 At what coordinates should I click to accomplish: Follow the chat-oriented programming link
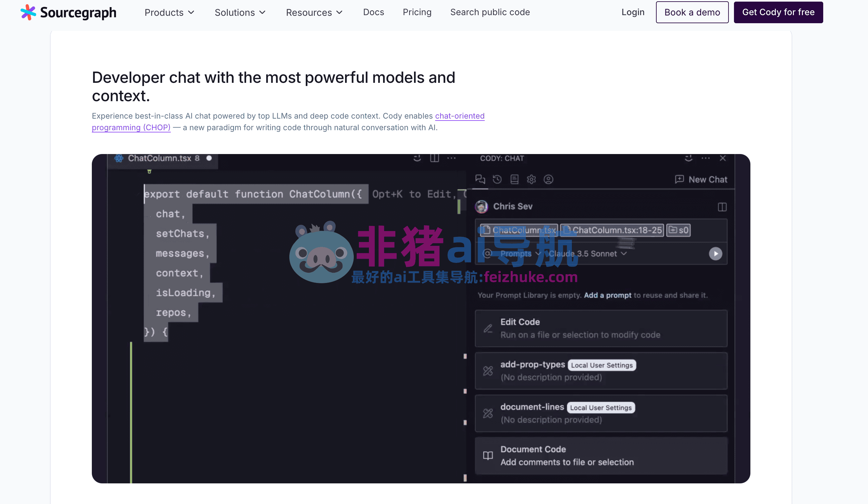(x=459, y=116)
